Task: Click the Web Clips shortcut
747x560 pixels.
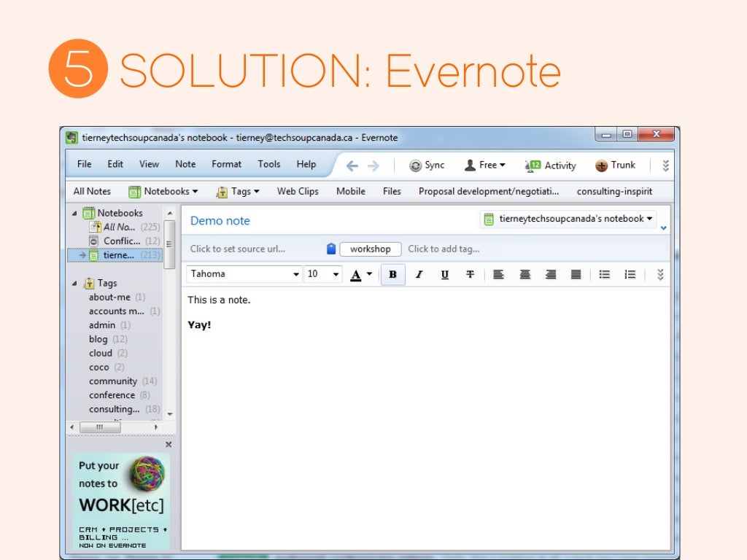Action: point(298,192)
